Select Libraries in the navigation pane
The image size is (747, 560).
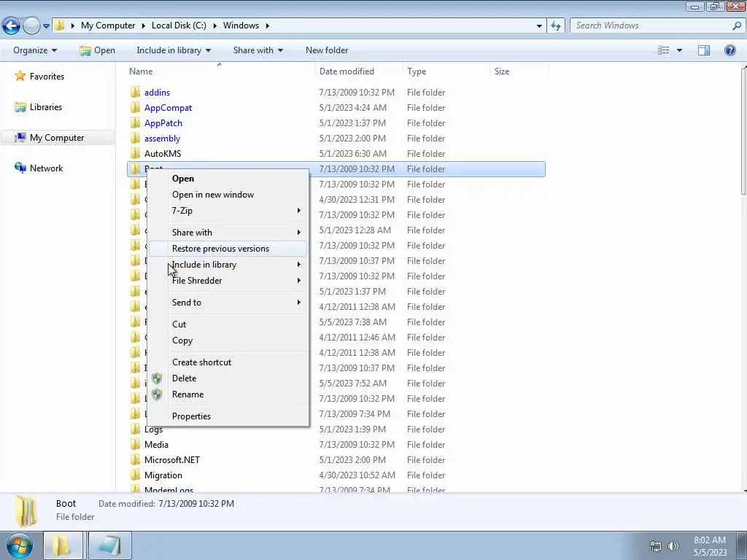(45, 106)
